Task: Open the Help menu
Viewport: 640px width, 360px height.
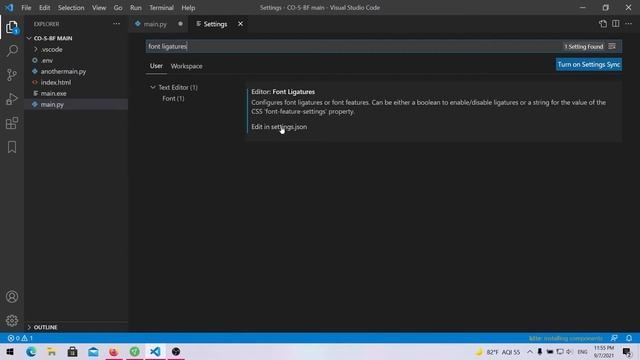Action: tap(188, 7)
